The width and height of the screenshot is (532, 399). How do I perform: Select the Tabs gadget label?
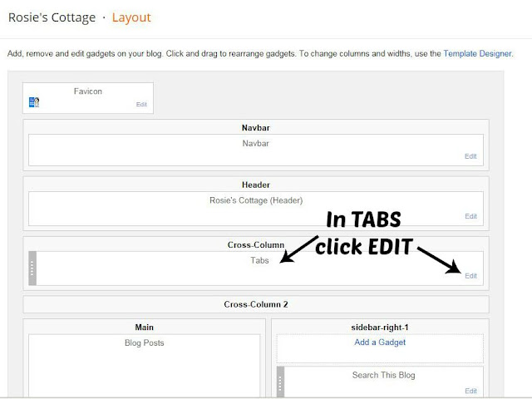(259, 260)
